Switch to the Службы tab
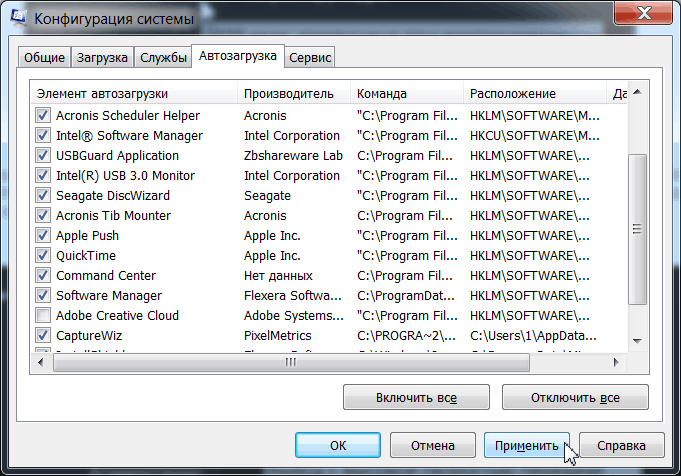The width and height of the screenshot is (681, 476). coord(163,57)
